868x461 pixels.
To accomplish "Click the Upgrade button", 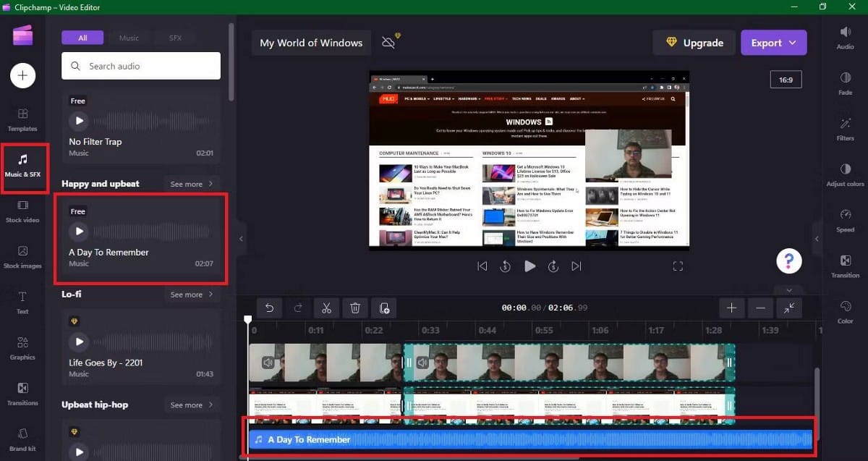I will point(694,43).
